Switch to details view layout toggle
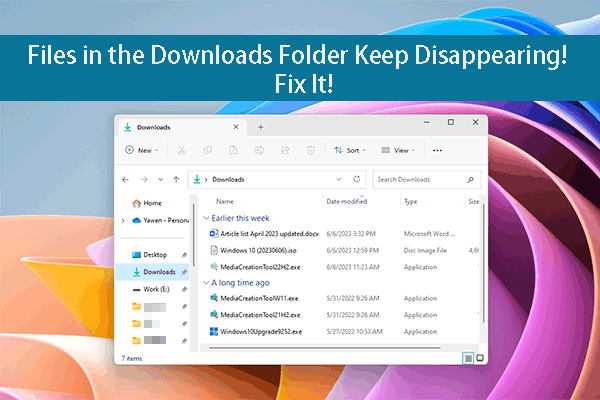The width and height of the screenshot is (600, 400). coord(467,357)
